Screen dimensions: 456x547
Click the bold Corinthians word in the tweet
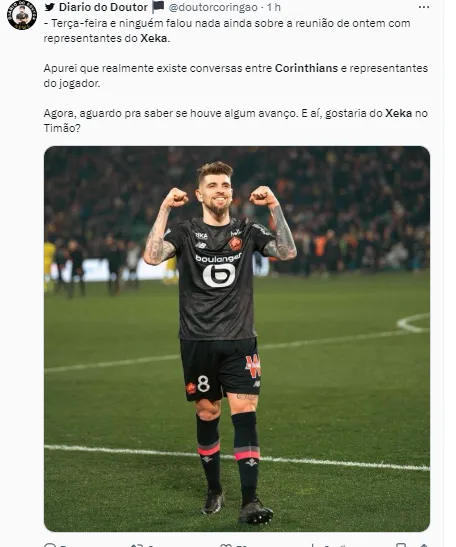[306, 68]
